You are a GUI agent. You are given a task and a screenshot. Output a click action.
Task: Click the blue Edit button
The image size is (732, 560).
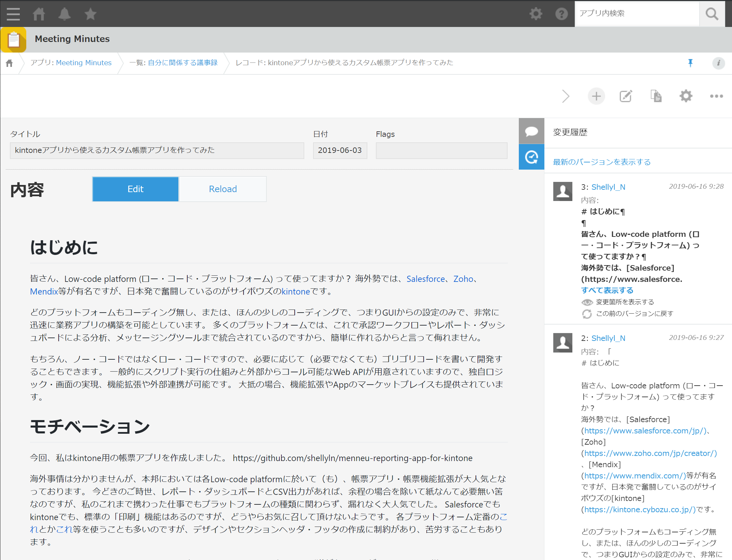pyautogui.click(x=135, y=189)
